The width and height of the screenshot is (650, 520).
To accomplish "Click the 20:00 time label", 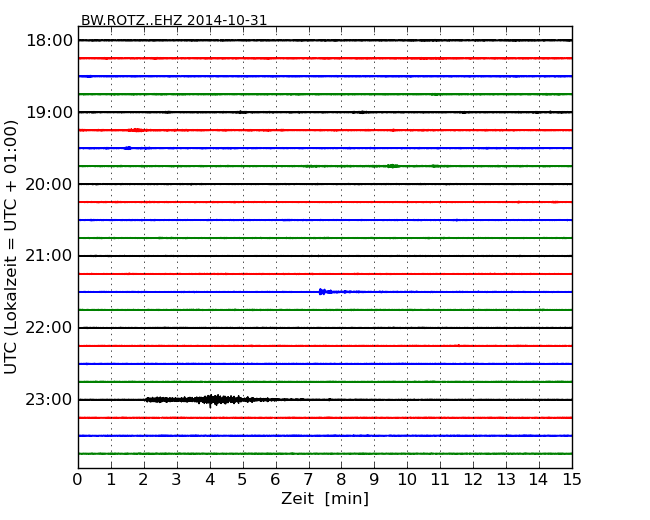I will 49,185.
